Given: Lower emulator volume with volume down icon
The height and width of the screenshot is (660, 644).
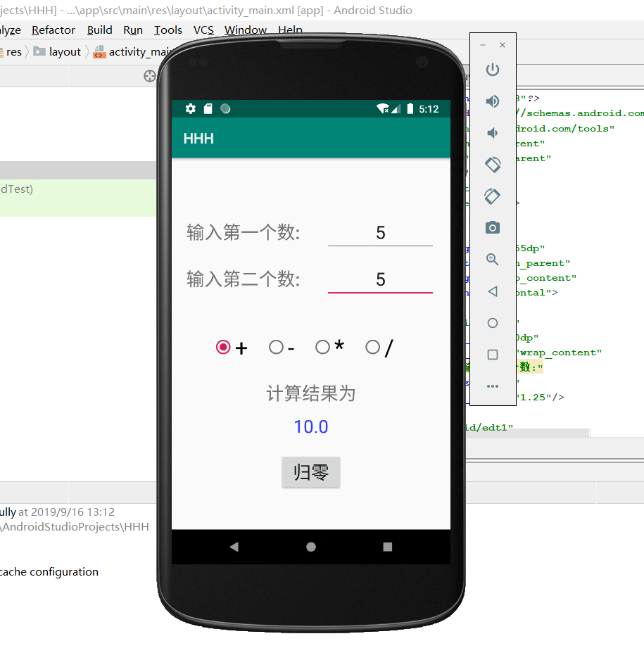Looking at the screenshot, I should click(493, 133).
